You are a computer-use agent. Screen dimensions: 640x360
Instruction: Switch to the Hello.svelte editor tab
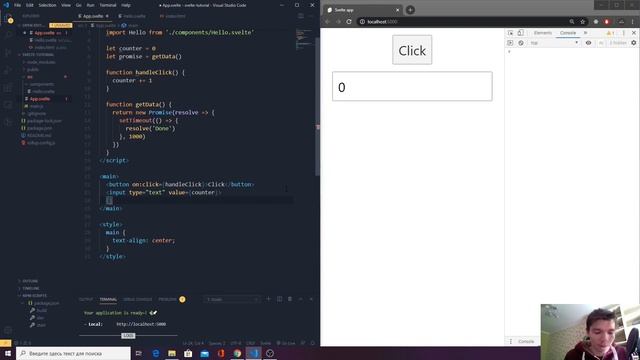click(x=132, y=16)
